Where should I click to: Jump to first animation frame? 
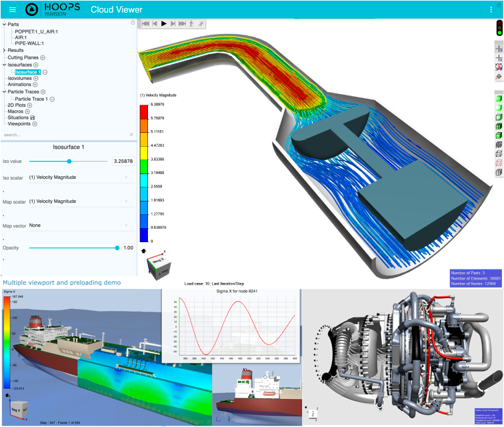tap(145, 23)
